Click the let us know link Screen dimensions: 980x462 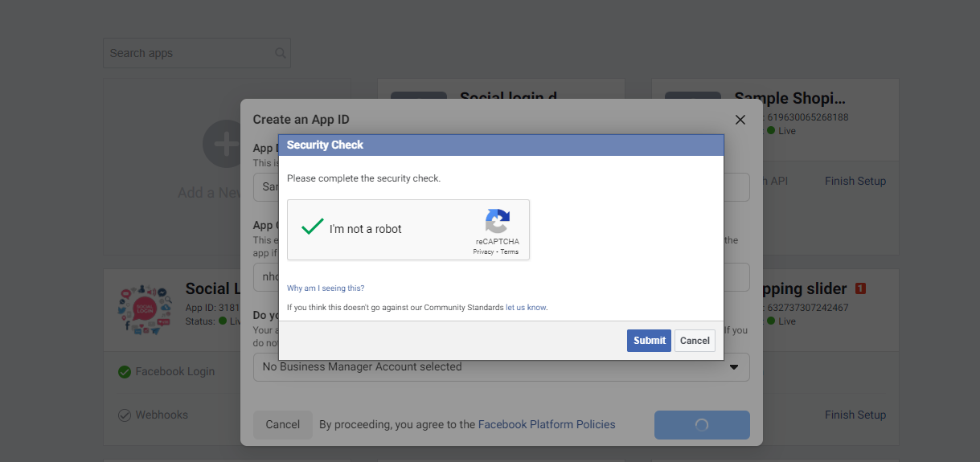tap(526, 308)
